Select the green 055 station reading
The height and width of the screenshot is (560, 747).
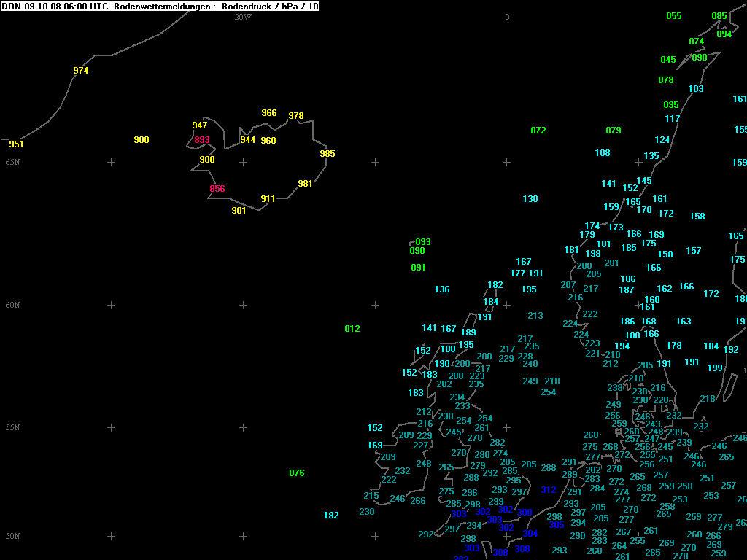pos(674,16)
